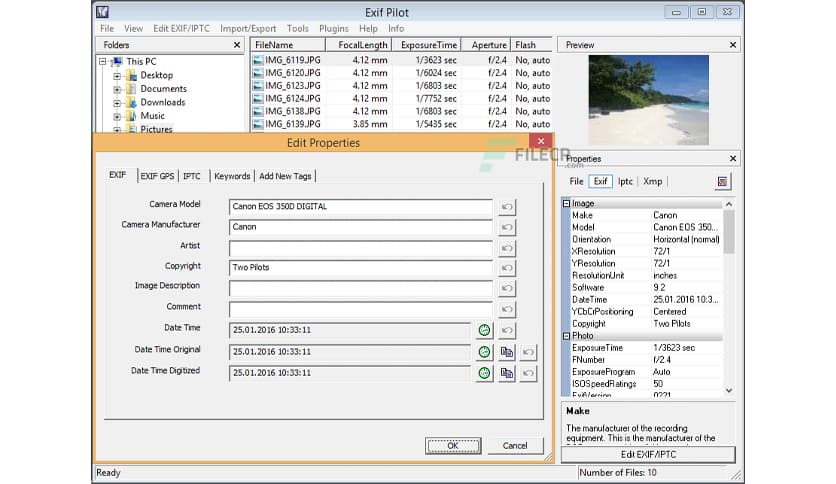Click the Cancel button
The height and width of the screenshot is (484, 836).
coord(515,446)
